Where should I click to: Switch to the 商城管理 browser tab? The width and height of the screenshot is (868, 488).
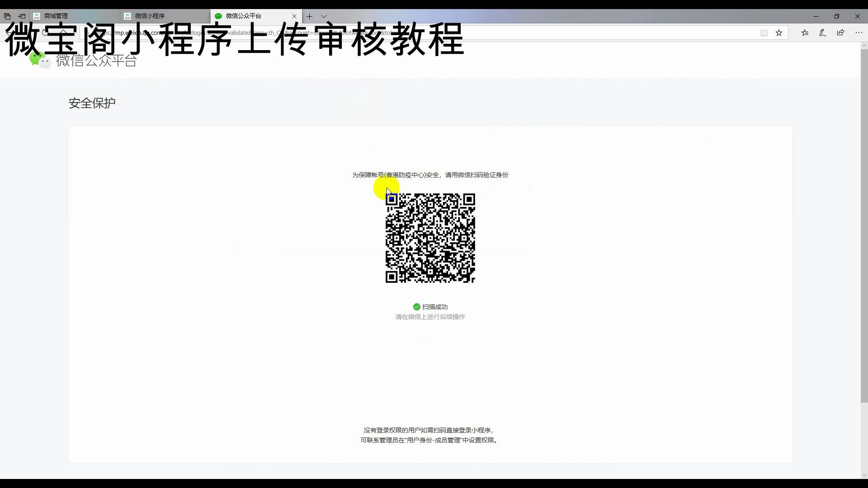tap(75, 16)
